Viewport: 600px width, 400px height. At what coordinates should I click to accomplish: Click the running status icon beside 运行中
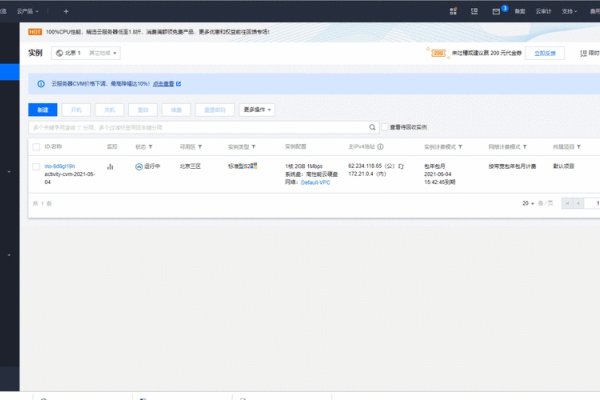coord(139,167)
